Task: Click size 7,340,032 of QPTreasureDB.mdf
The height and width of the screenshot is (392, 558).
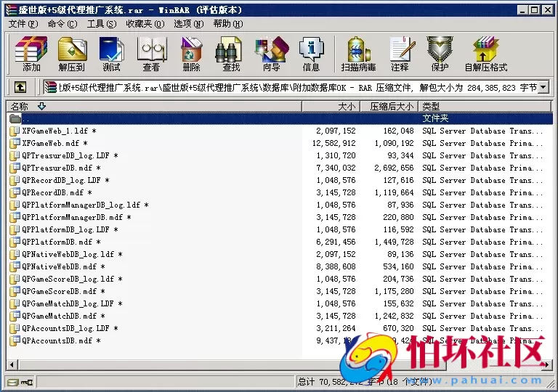Action: [x=336, y=168]
